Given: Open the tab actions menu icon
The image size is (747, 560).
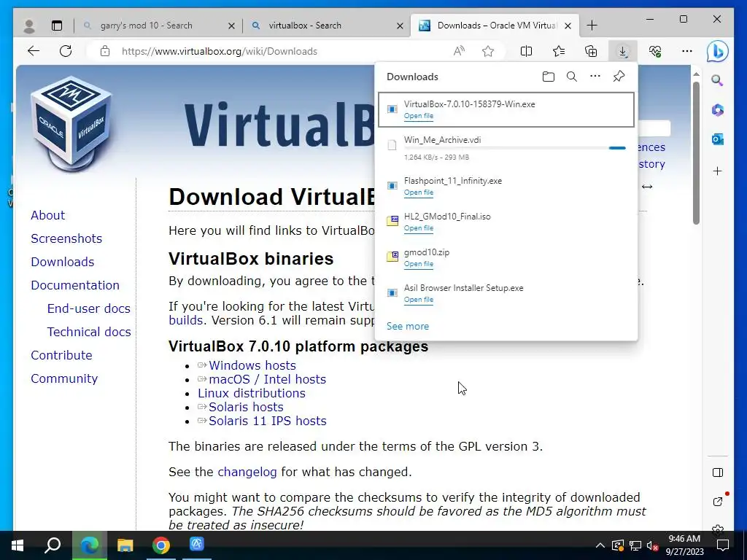Looking at the screenshot, I should [57, 26].
